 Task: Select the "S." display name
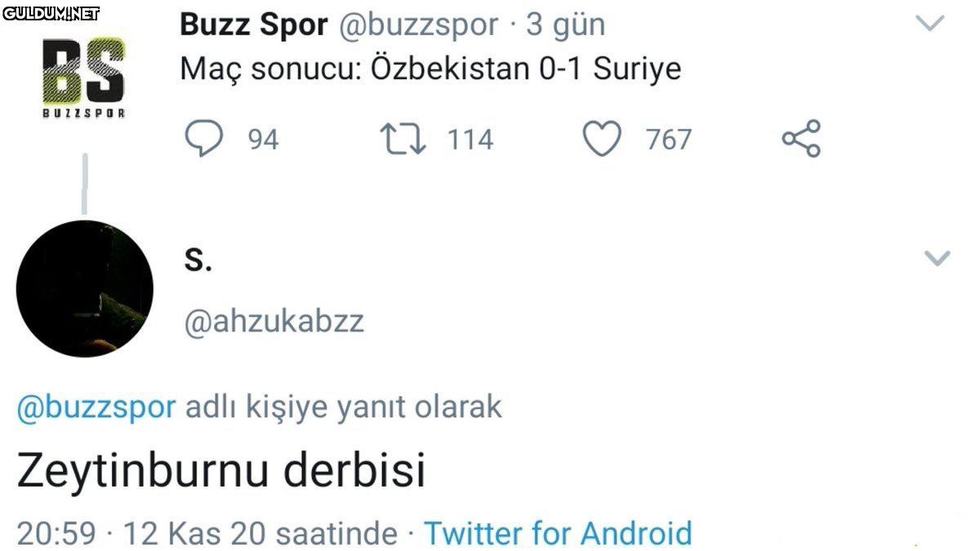(196, 260)
